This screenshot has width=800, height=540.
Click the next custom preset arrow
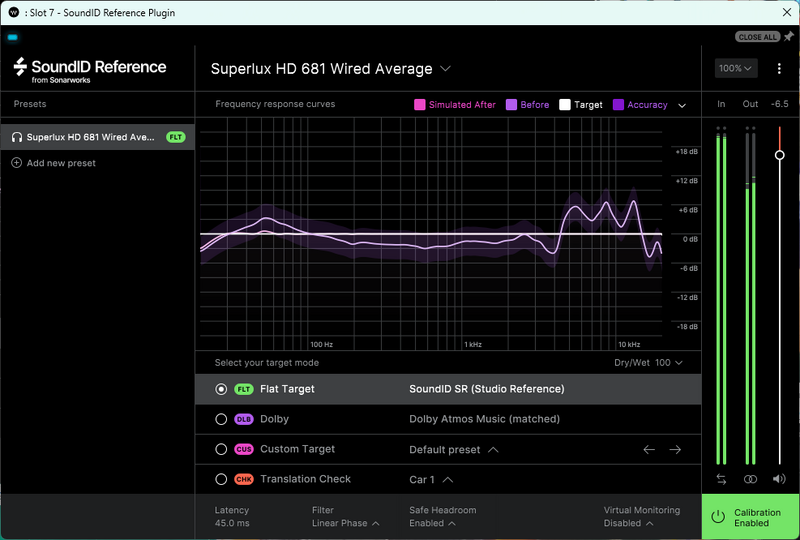[x=675, y=450]
